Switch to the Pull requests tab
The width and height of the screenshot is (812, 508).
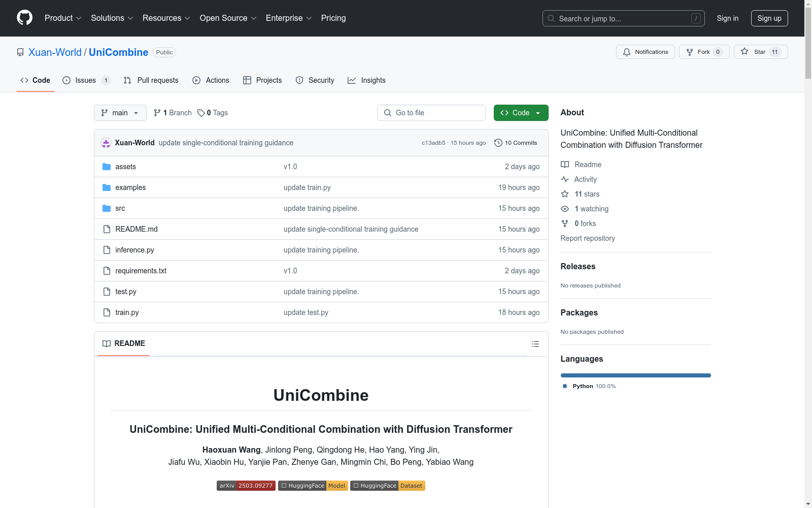point(151,80)
